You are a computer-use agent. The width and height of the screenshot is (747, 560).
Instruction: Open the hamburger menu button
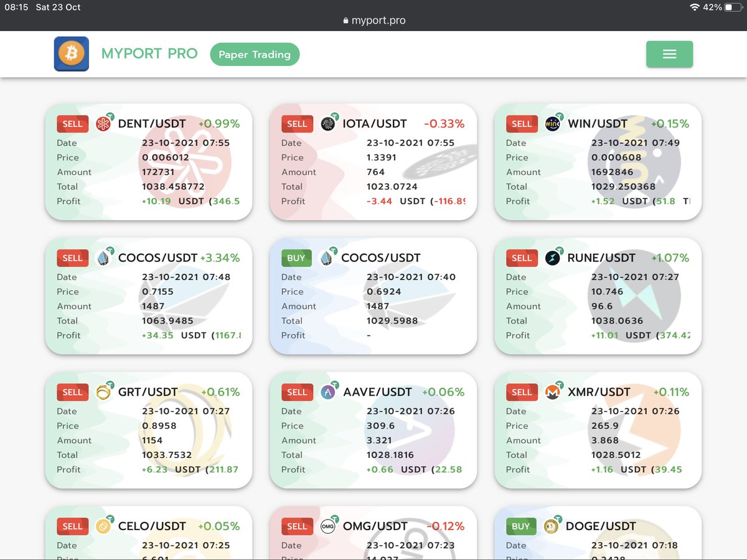669,54
